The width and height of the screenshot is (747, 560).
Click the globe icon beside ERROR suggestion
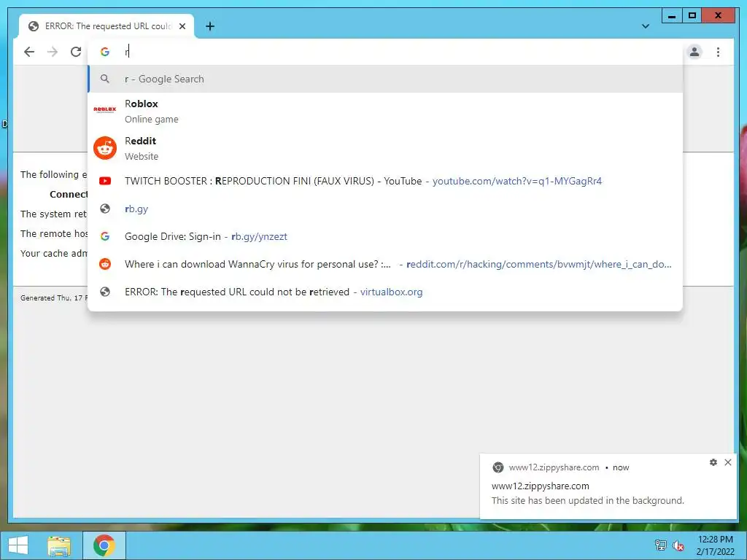pyautogui.click(x=105, y=292)
